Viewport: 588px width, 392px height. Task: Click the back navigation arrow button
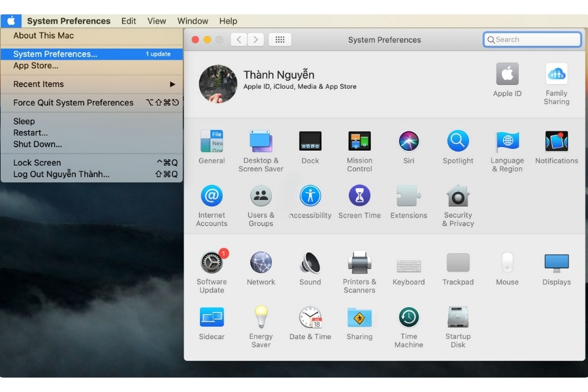(x=239, y=40)
